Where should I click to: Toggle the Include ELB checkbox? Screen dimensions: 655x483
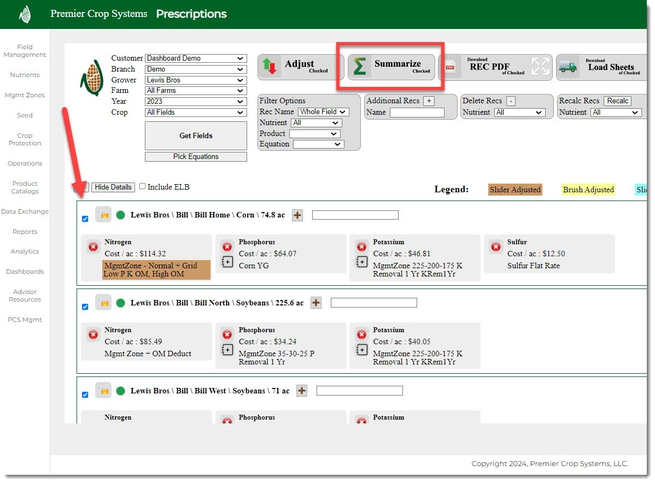(143, 186)
